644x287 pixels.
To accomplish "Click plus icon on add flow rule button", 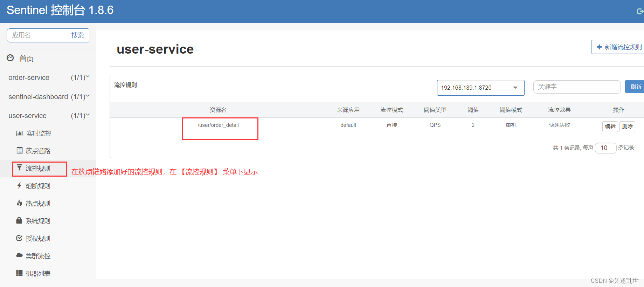I will pyautogui.click(x=599, y=47).
